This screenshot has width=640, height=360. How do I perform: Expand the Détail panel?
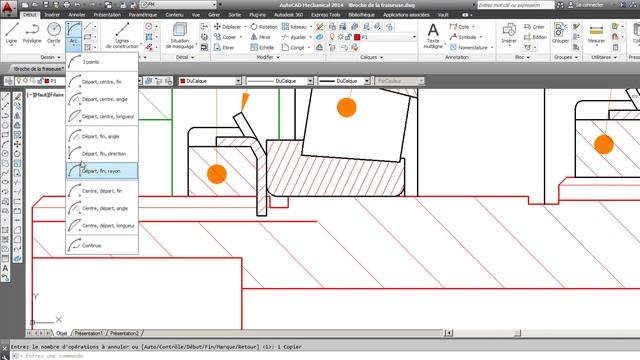click(x=185, y=58)
